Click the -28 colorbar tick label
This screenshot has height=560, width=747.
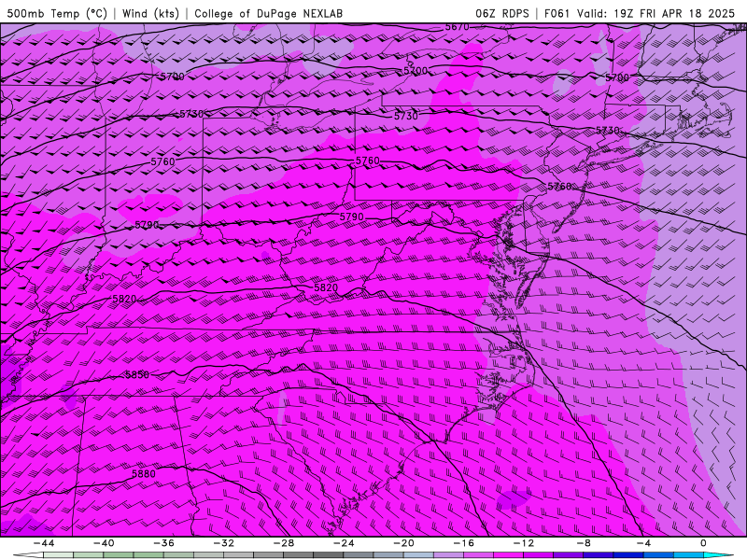coord(284,543)
